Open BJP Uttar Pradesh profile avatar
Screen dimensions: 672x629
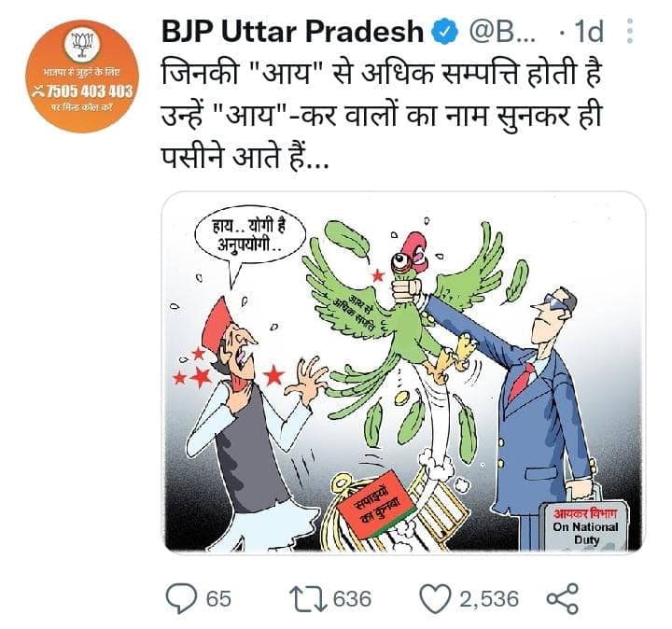83,77
